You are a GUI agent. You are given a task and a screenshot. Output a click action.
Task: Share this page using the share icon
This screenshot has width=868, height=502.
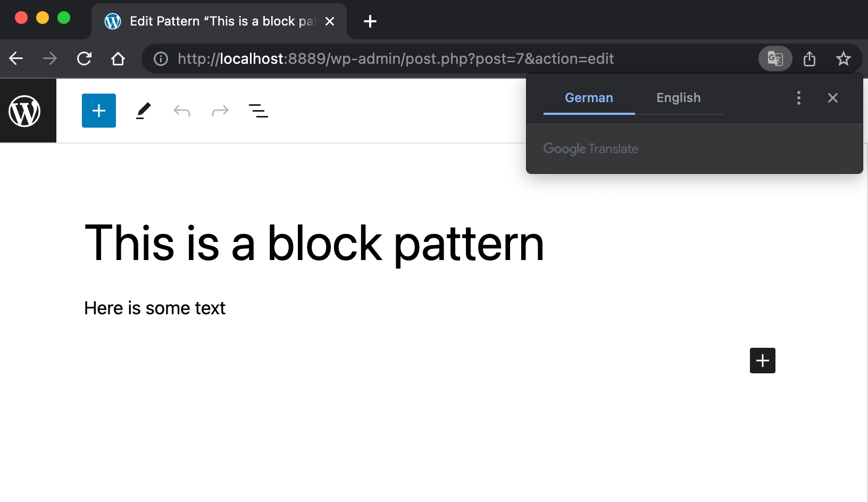(x=809, y=58)
